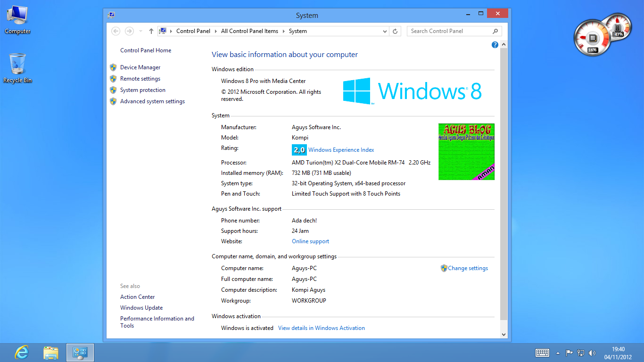Click the computer description Kompi Aguys
644x362 pixels.
click(308, 290)
